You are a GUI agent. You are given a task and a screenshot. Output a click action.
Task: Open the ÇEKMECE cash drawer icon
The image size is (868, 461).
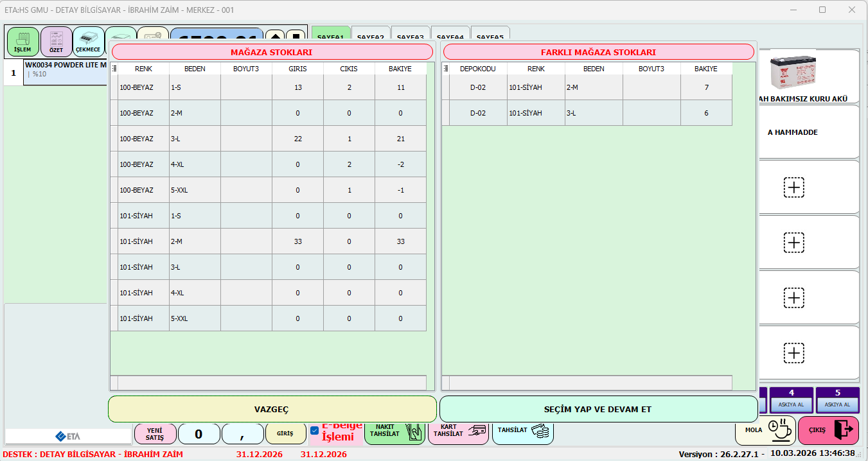pyautogui.click(x=89, y=42)
